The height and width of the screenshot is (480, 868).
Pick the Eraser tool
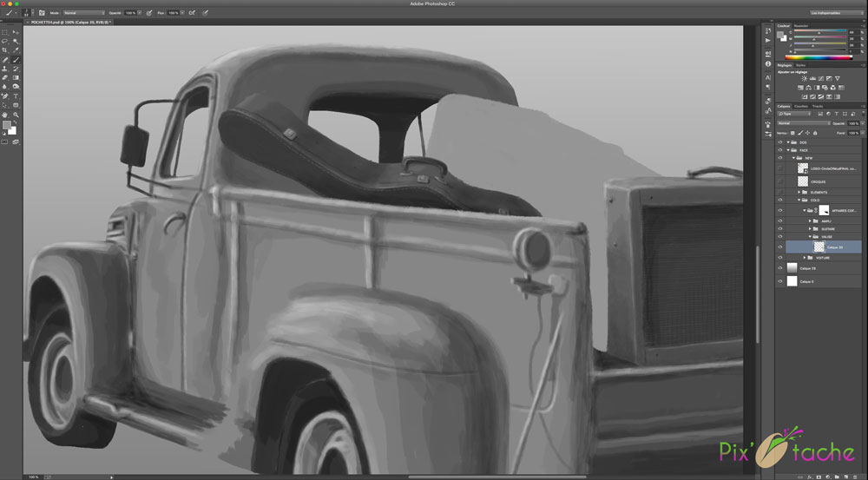coord(5,77)
